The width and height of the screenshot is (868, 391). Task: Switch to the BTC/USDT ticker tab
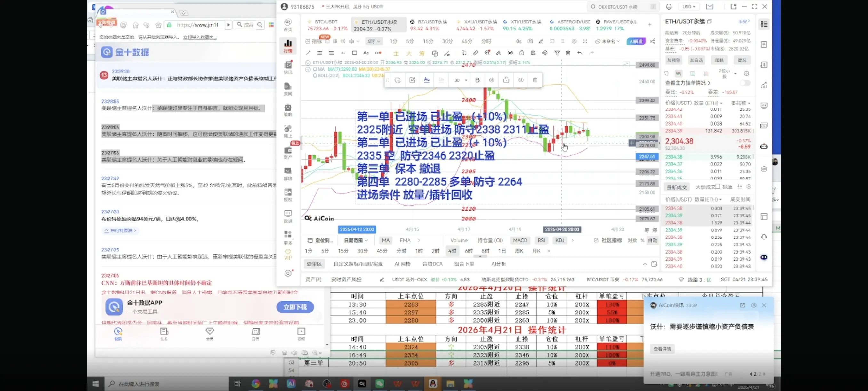(326, 25)
